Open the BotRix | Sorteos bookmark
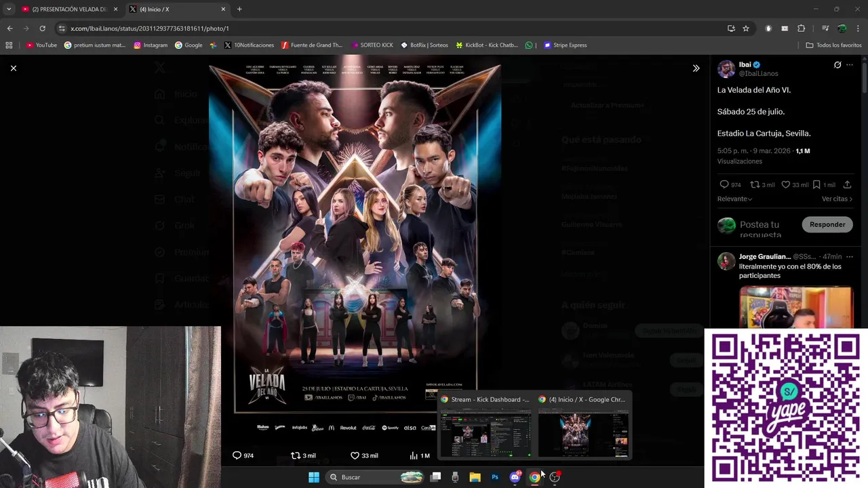Image resolution: width=868 pixels, height=488 pixels. tap(425, 45)
